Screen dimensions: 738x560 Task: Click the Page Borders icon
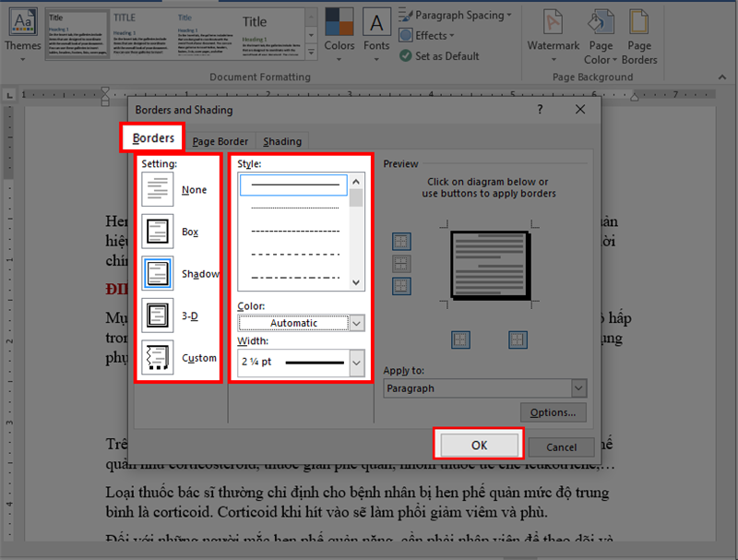[639, 22]
